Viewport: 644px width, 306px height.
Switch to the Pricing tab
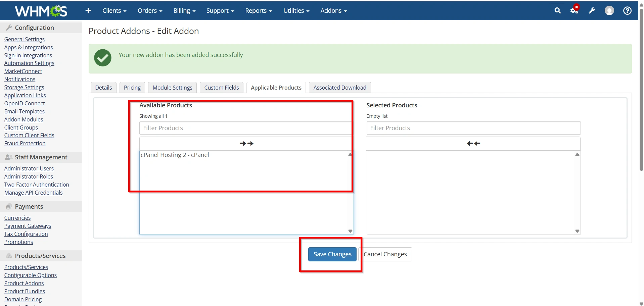coord(132,88)
